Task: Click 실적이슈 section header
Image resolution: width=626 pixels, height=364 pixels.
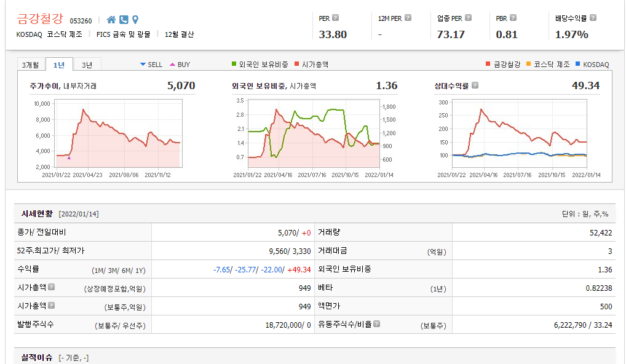Action: [37, 357]
